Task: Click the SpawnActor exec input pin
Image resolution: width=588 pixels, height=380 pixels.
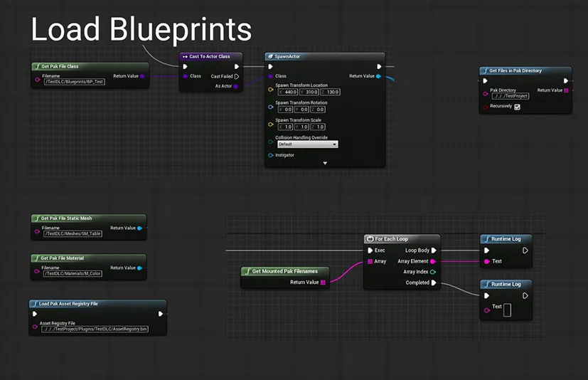Action: click(270, 66)
